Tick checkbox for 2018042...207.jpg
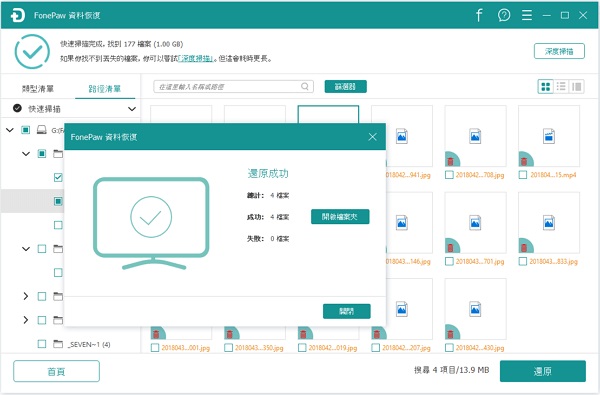 [x=376, y=348]
